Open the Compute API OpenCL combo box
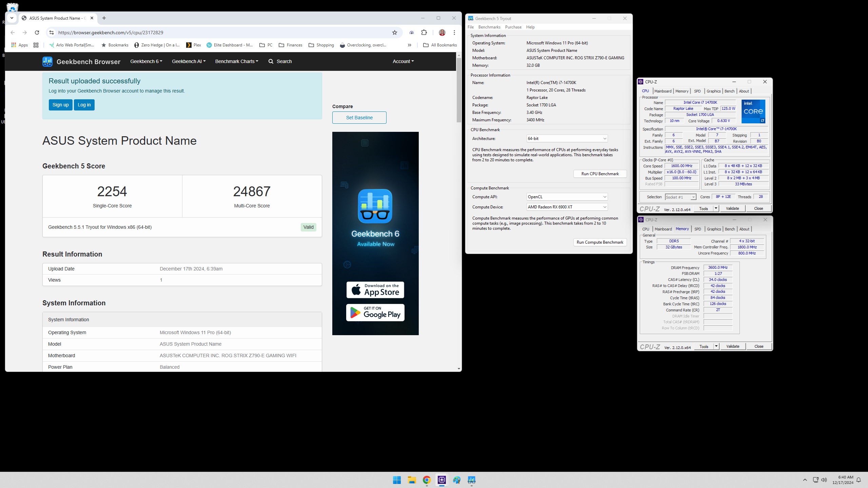The height and width of the screenshot is (488, 868). click(567, 197)
